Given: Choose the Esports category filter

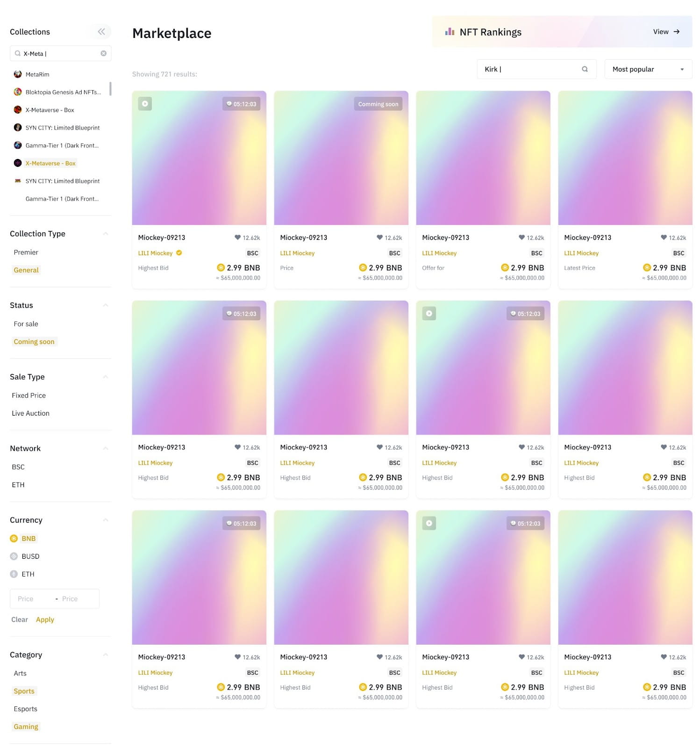Looking at the screenshot, I should point(25,709).
